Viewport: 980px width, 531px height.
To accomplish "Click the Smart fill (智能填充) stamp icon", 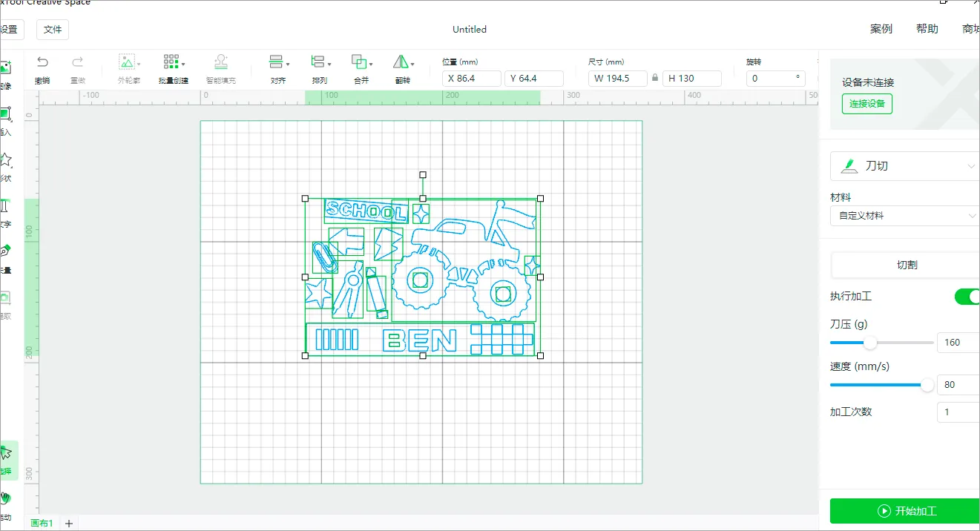I will 220,62.
